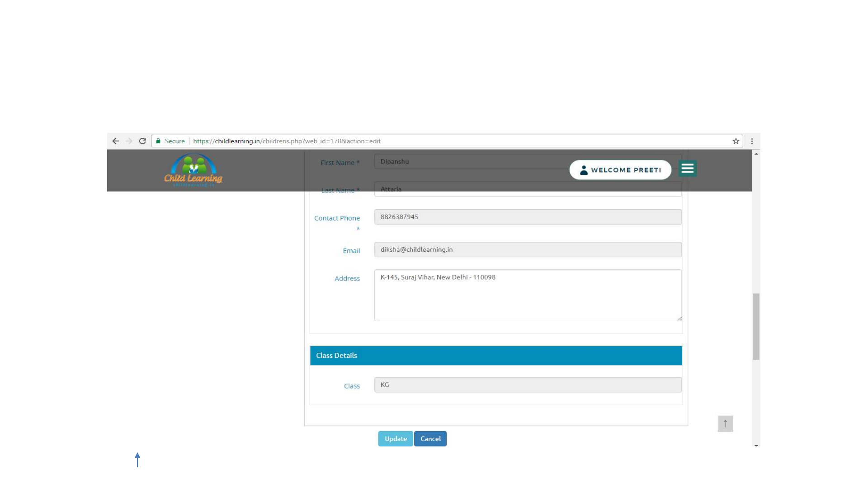
Task: Click into the Email field
Action: tap(528, 249)
